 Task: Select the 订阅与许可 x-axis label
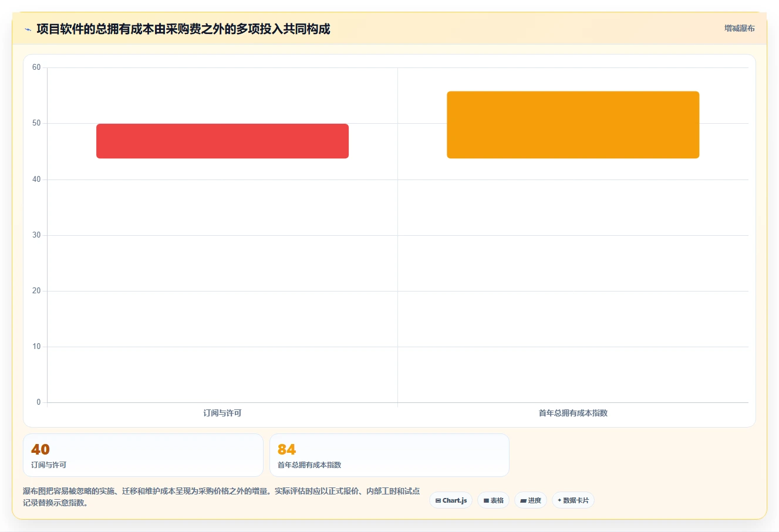(222, 413)
